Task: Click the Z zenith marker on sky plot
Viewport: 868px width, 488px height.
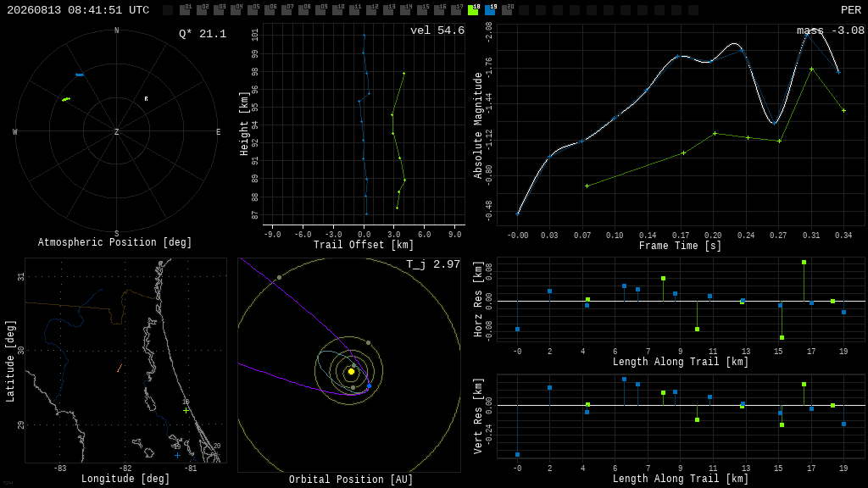Action: [116, 131]
